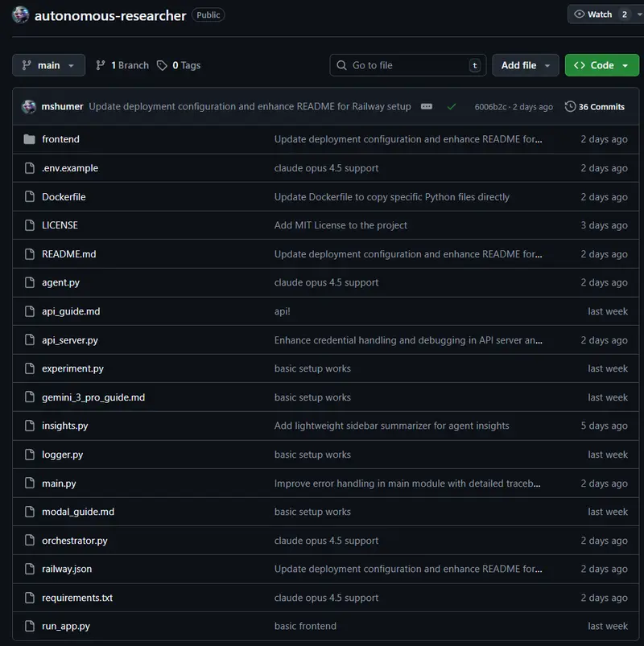The height and width of the screenshot is (646, 644).
Task: View the LICENSE file
Action: (59, 225)
